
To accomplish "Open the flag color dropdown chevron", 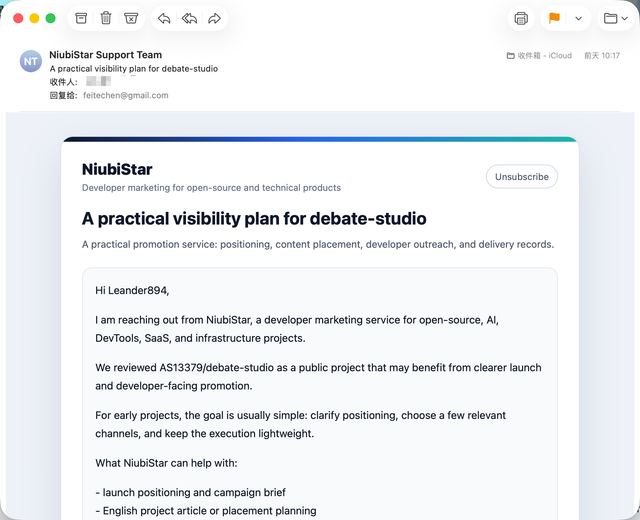I will tap(578, 18).
